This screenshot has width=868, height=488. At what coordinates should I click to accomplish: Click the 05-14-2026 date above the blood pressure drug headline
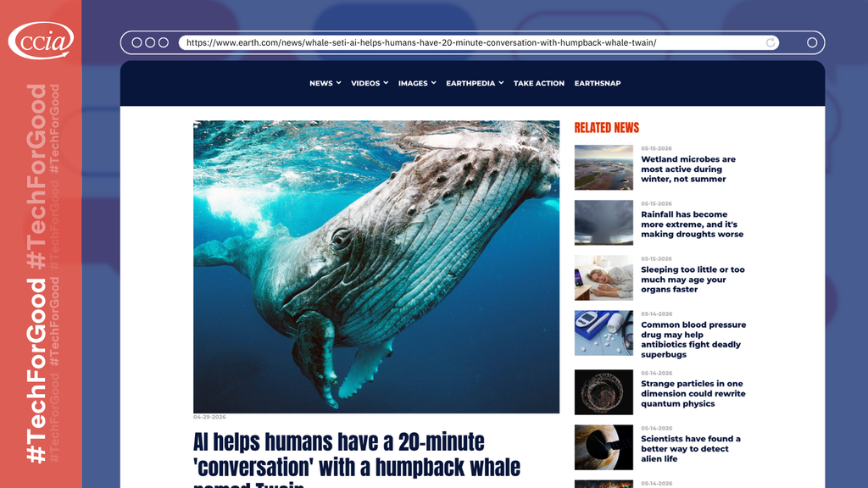coord(656,313)
